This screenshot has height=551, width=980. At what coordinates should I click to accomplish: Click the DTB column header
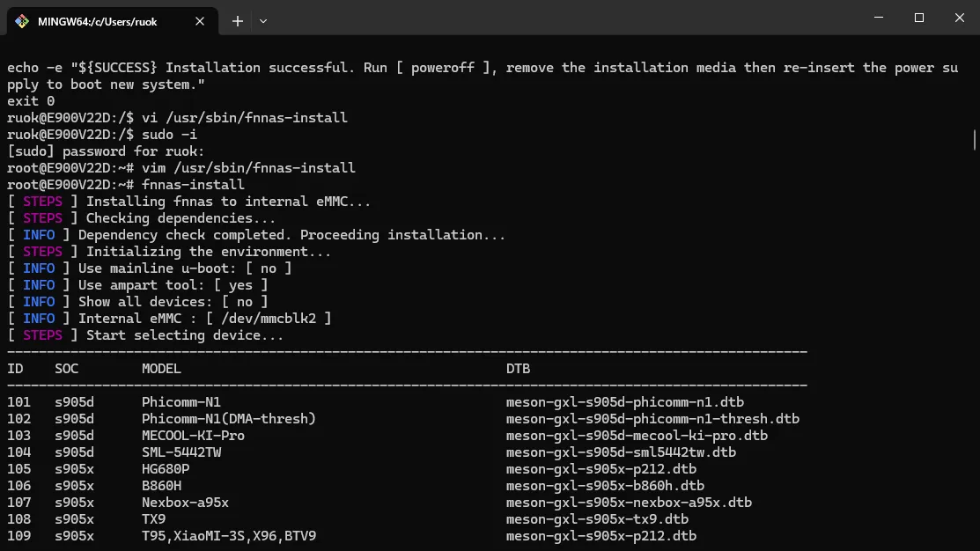point(518,369)
